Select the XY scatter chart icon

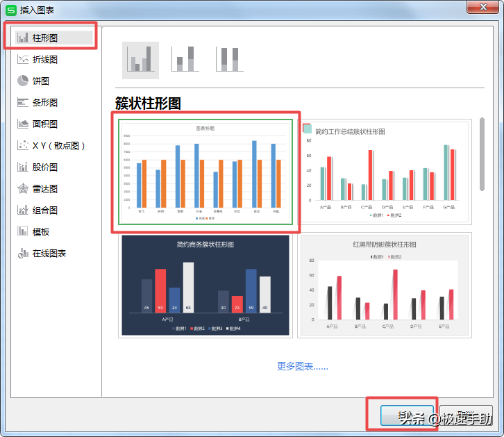point(23,146)
